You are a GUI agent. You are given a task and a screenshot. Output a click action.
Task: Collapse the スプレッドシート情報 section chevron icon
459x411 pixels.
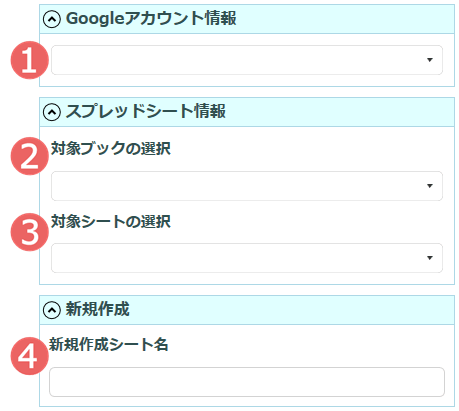coord(52,112)
